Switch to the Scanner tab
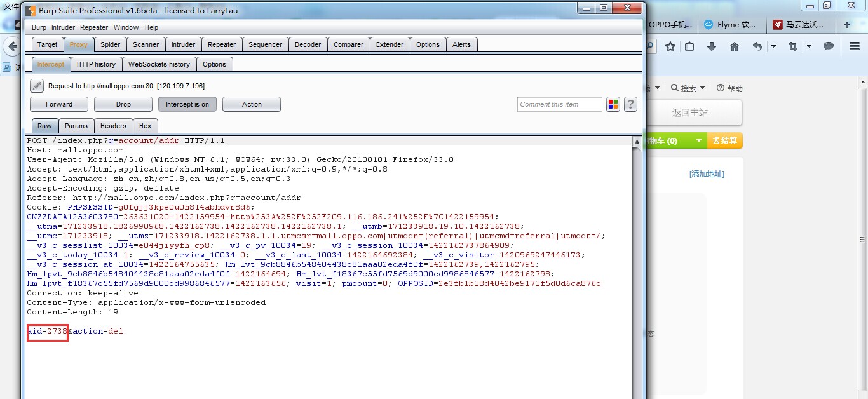This screenshot has height=399, width=868. (146, 44)
